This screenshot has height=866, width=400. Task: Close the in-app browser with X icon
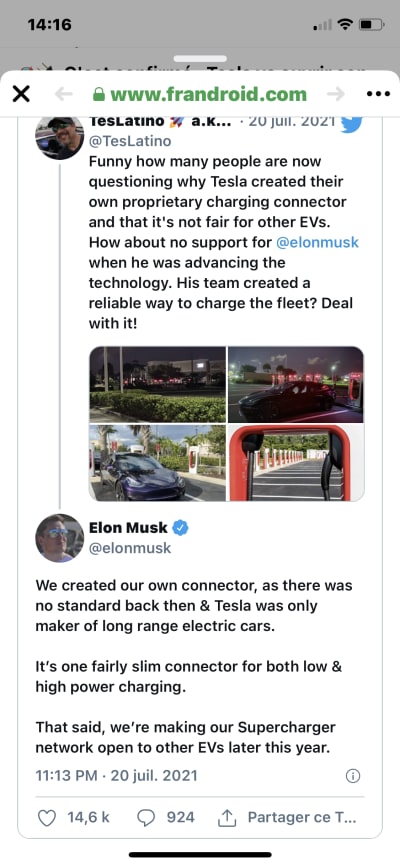pos(21,94)
